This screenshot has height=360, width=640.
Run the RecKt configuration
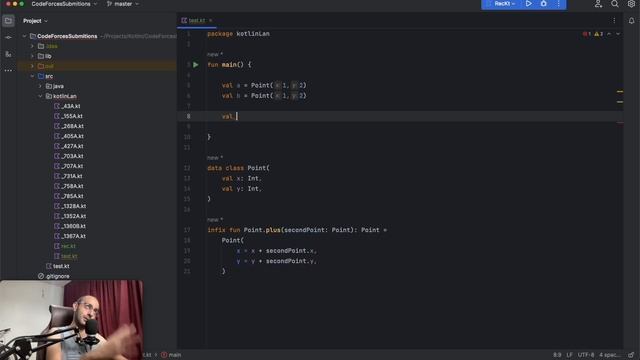point(528,4)
